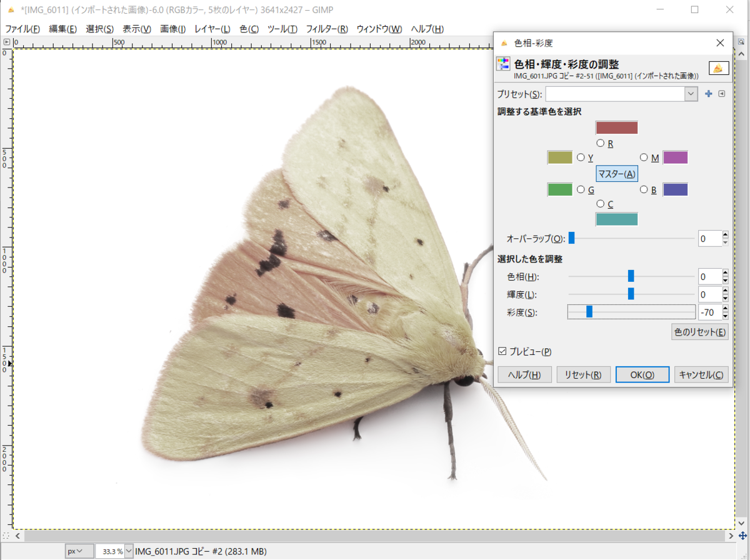Click the plus icon to save preset
Screen dimensions: 750x560
[708, 94]
